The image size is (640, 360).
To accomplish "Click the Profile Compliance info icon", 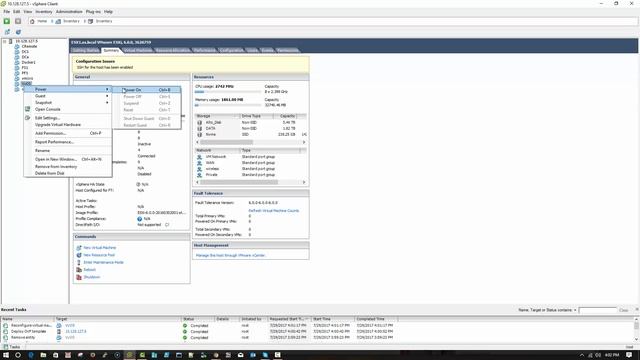I will pos(140,219).
